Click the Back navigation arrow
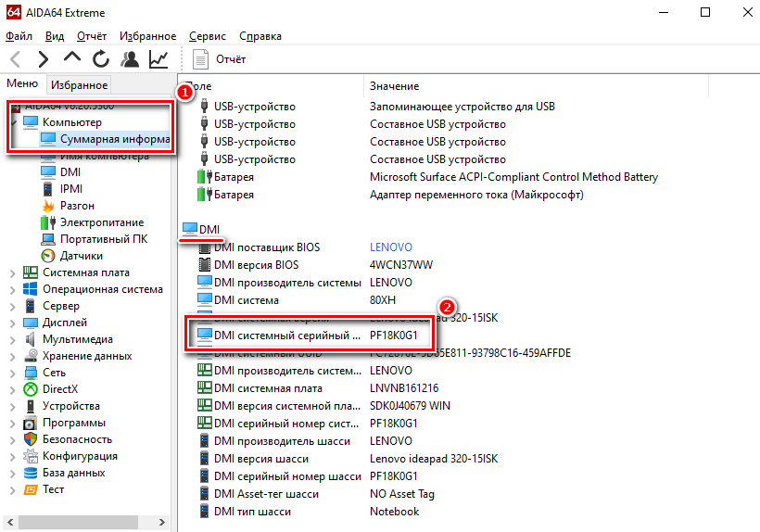Viewport: 760px width, 532px height. pos(16,59)
